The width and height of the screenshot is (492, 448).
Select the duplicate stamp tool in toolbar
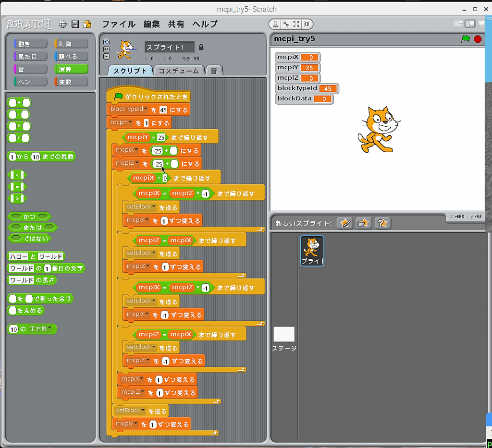[x=275, y=24]
